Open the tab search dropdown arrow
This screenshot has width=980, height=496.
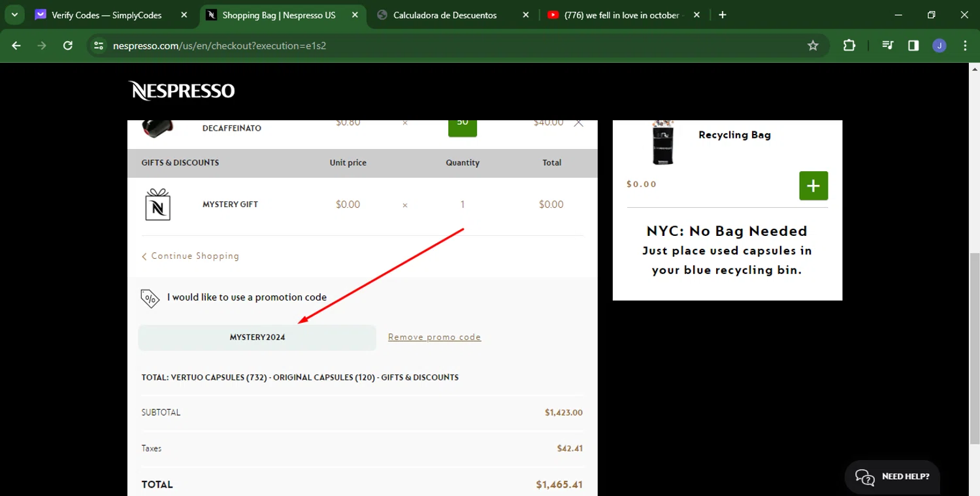14,14
